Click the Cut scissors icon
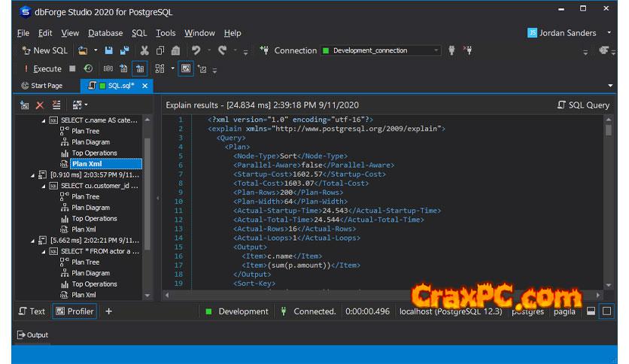Viewport: 629px width, 364px height. [x=144, y=50]
